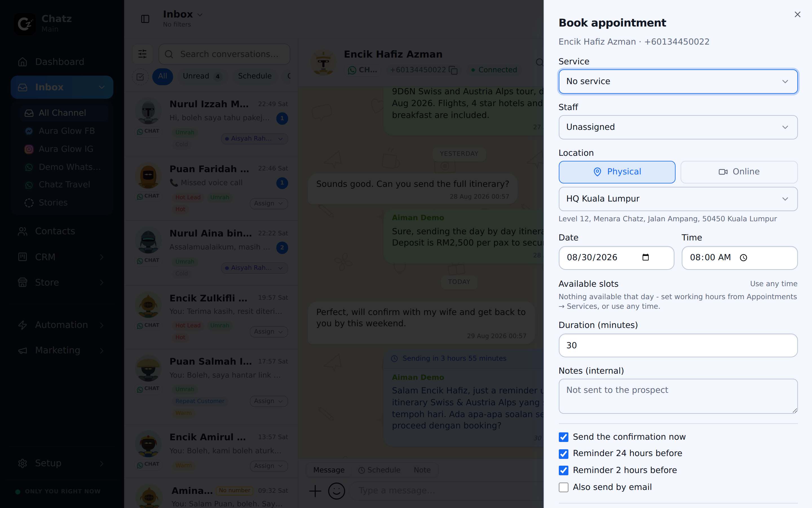Open the Aura Glow IG channel
This screenshot has height=508, width=812.
pos(63,149)
